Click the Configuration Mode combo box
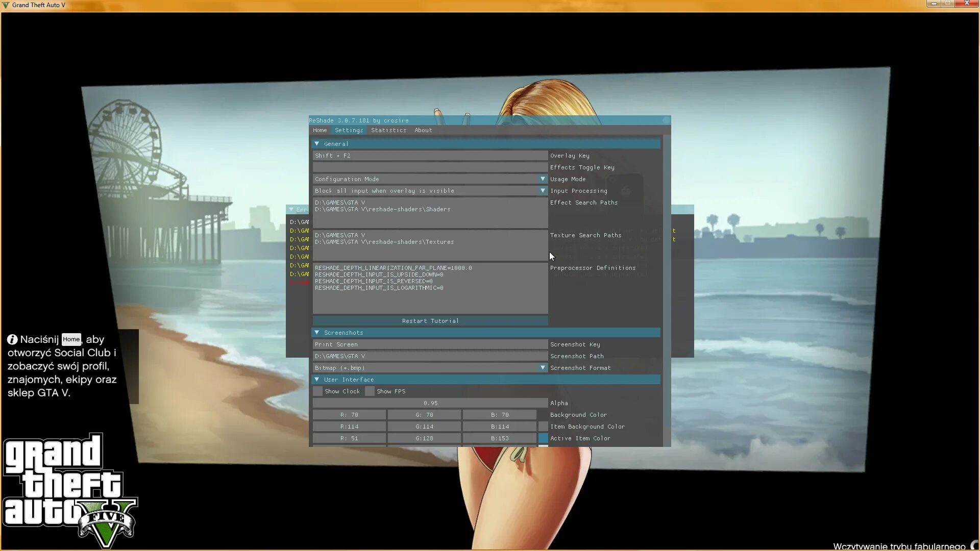This screenshot has height=551, width=980. (430, 179)
